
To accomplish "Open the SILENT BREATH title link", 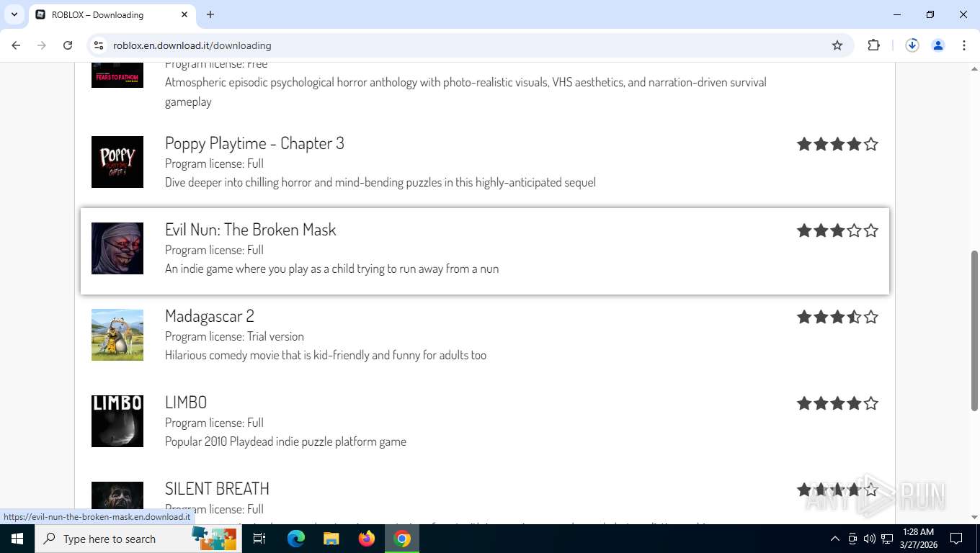I will 217,489.
